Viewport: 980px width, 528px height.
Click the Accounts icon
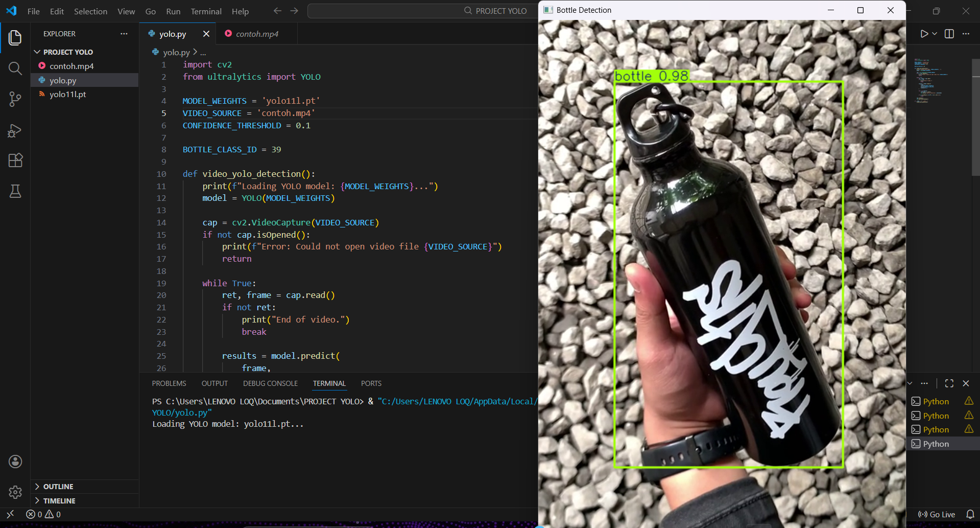[15, 462]
